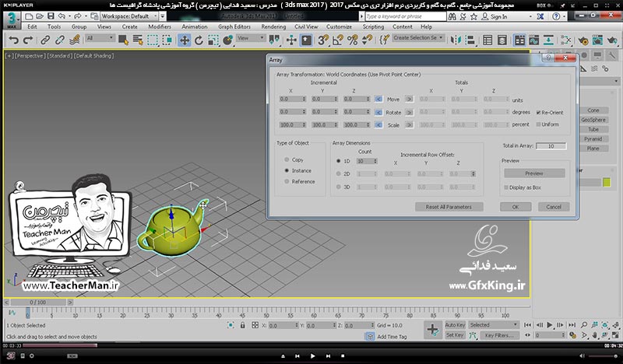Click OK in the Array dialog
623x364 pixels.
(x=516, y=207)
